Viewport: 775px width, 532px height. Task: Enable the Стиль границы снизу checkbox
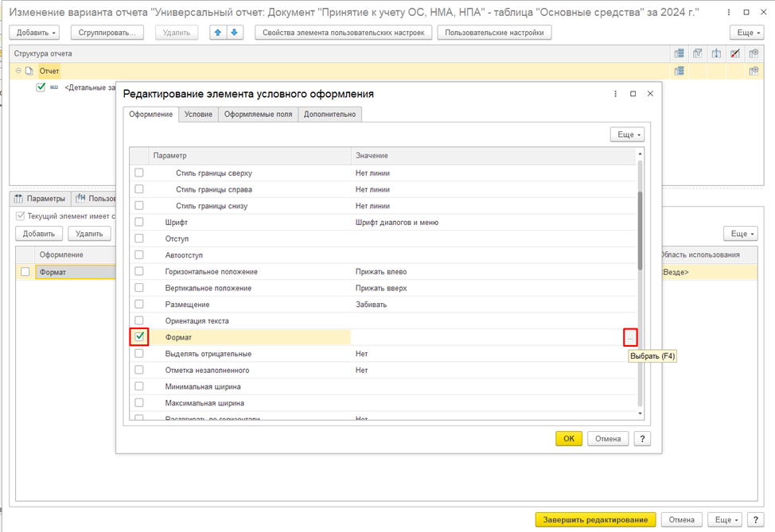(139, 205)
